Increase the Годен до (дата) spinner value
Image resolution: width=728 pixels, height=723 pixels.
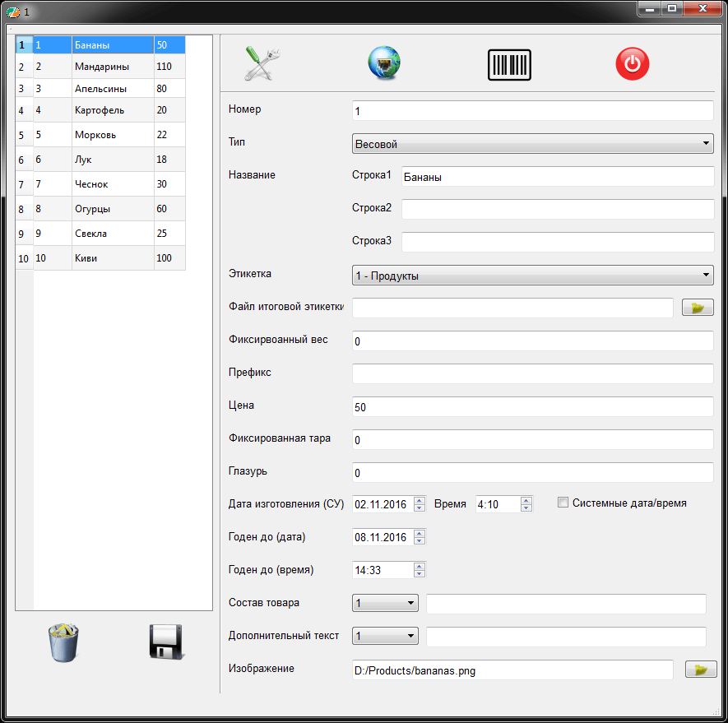pyautogui.click(x=420, y=533)
